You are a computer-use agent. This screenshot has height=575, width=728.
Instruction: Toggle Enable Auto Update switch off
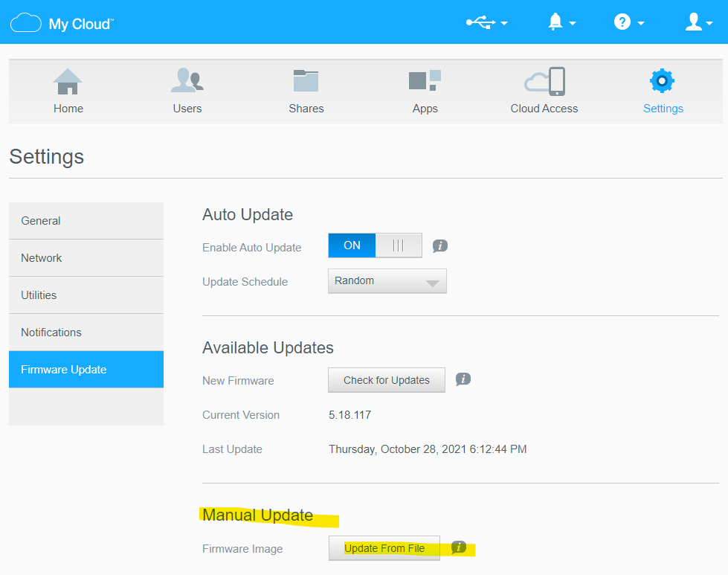click(x=375, y=245)
